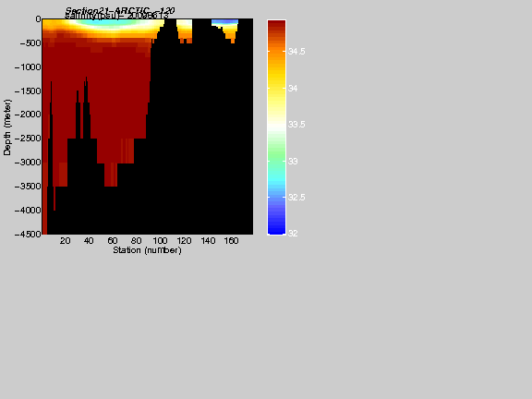The height and width of the screenshot is (399, 532).
Task: Click the cyan low-salinity surface patch
Action: (107, 23)
